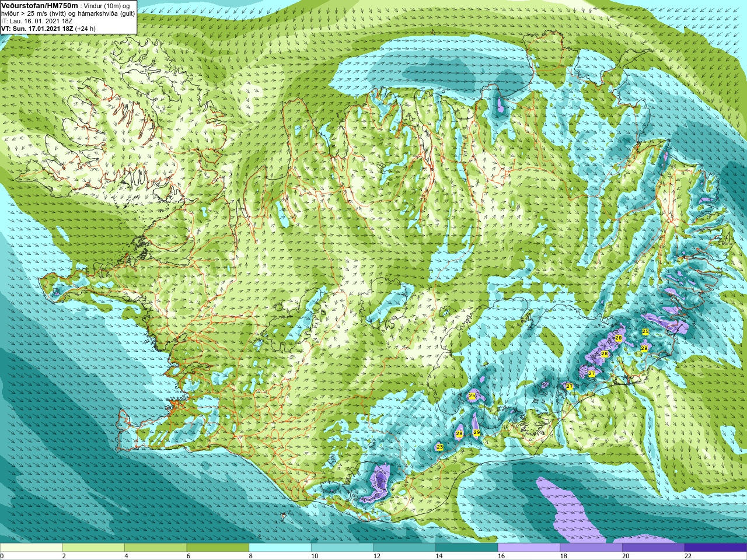Click the 'IT: Lau. 16. 01. 2021 18Z' line

point(37,21)
